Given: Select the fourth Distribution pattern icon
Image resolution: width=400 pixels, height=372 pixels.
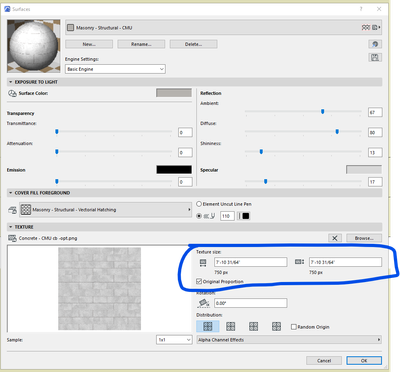Looking at the screenshot, I should (x=276, y=326).
